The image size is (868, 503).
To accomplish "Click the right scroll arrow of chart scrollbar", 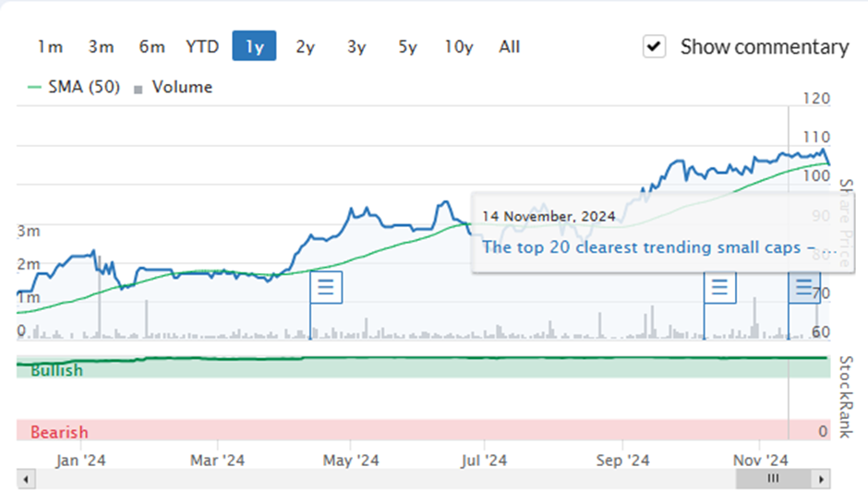I will pyautogui.click(x=821, y=479).
